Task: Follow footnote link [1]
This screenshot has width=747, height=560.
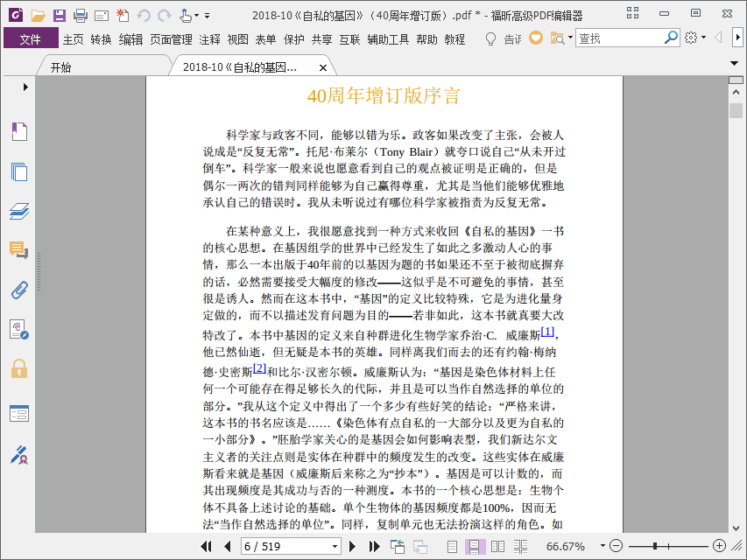Action: coord(547,332)
